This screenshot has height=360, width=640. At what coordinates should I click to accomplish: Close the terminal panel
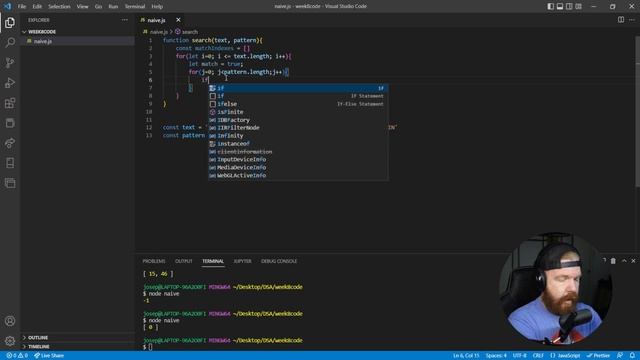pos(633,261)
